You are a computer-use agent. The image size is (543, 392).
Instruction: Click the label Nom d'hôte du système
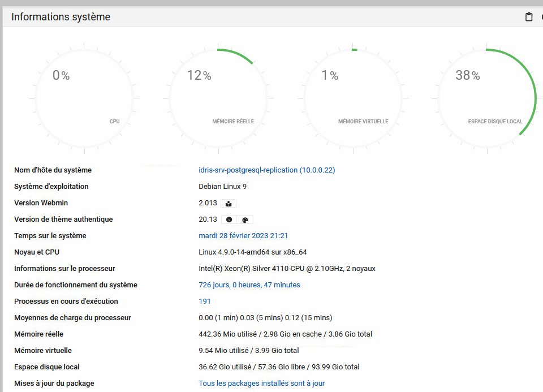pos(53,170)
